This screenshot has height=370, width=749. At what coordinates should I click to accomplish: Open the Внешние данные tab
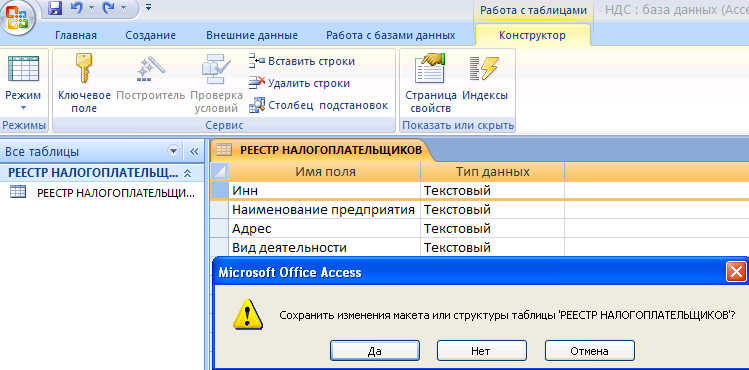pos(252,35)
